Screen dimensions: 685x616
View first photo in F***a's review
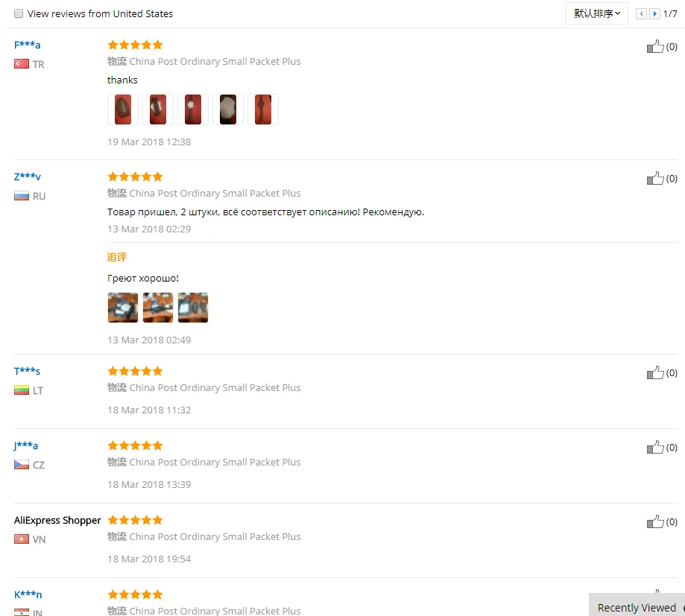[x=123, y=109]
